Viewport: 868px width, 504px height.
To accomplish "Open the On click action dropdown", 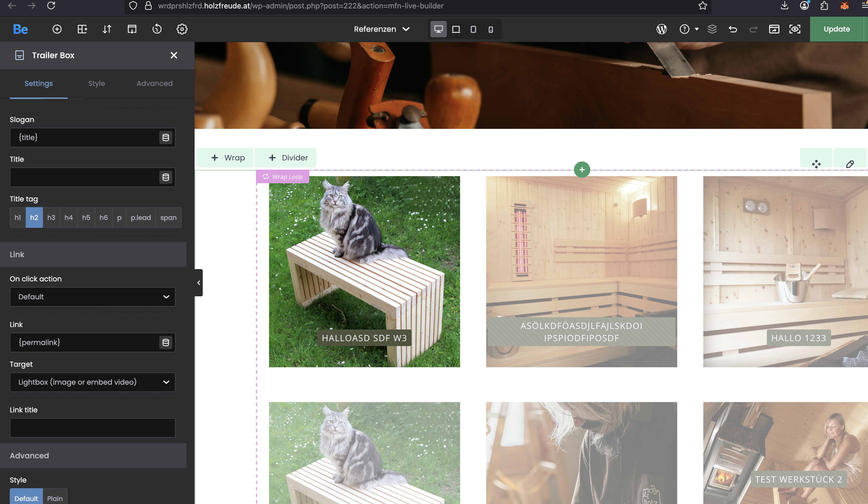I will coord(92,297).
